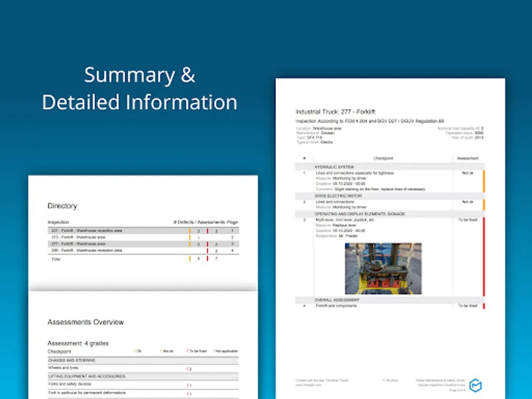Click the 'HYDRAULIC SYSTEM' section header
This screenshot has width=532, height=399.
(x=390, y=167)
